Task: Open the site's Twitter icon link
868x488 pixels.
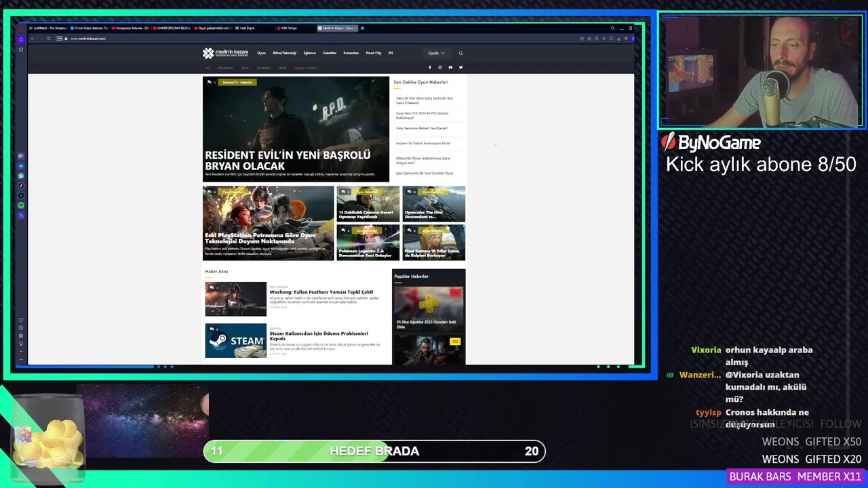Action: click(x=460, y=67)
